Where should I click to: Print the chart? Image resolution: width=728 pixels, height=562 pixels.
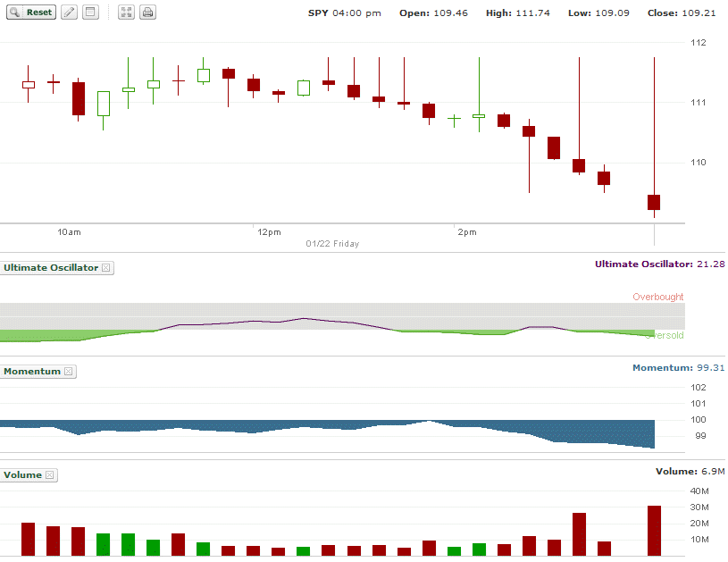click(147, 13)
